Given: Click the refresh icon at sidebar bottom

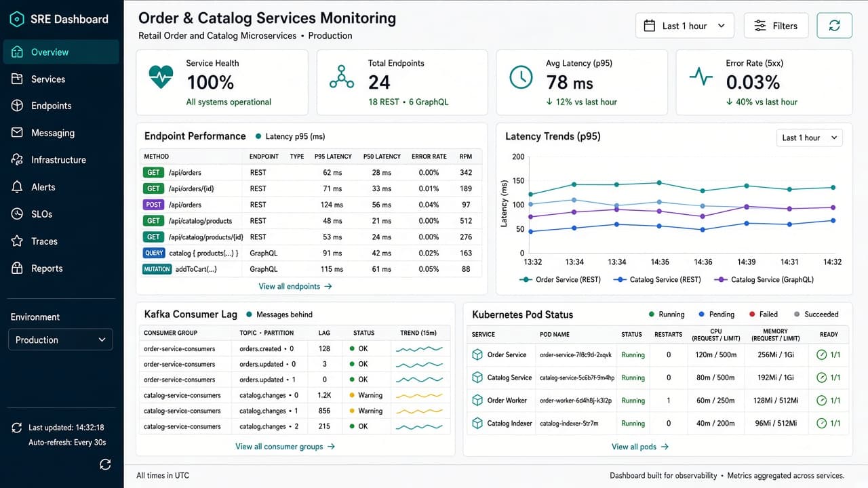Looking at the screenshot, I should tap(105, 464).
